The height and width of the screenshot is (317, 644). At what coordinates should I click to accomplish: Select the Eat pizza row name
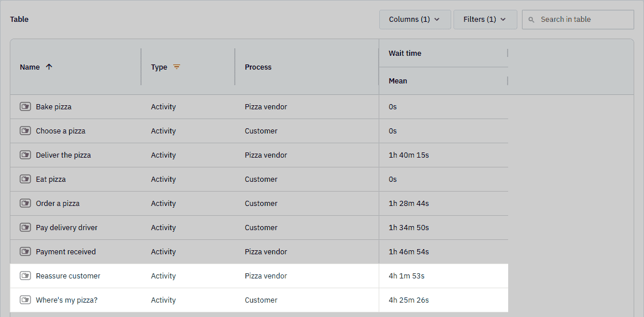[x=51, y=179]
